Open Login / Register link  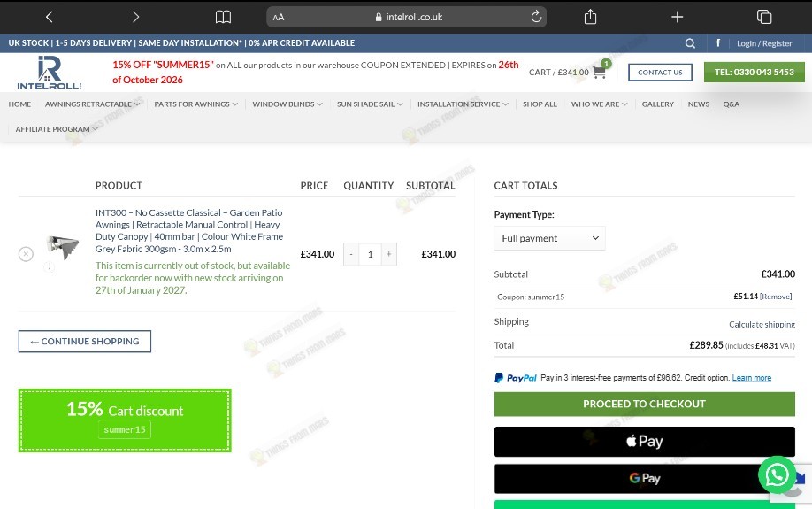[764, 43]
